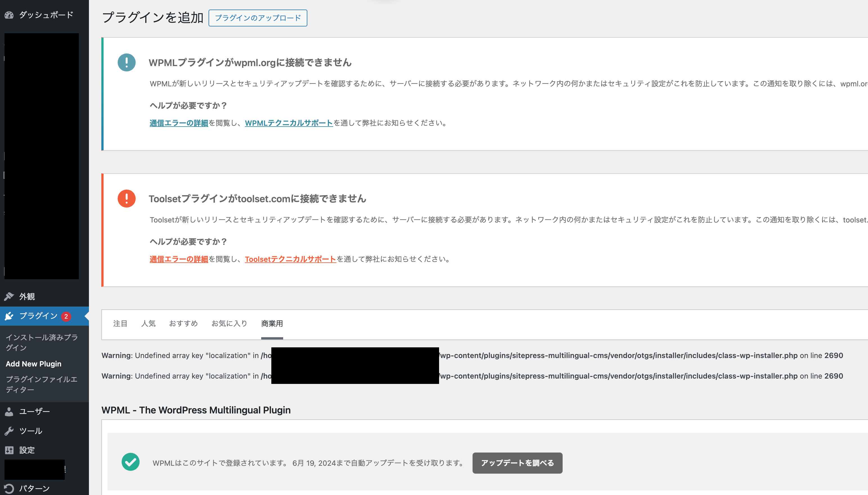Image resolution: width=868 pixels, height=495 pixels.
Task: Click the Plugins plug icon
Action: tap(9, 316)
